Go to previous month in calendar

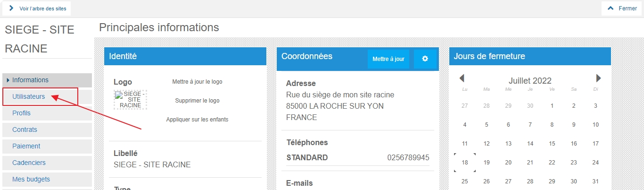click(x=462, y=78)
